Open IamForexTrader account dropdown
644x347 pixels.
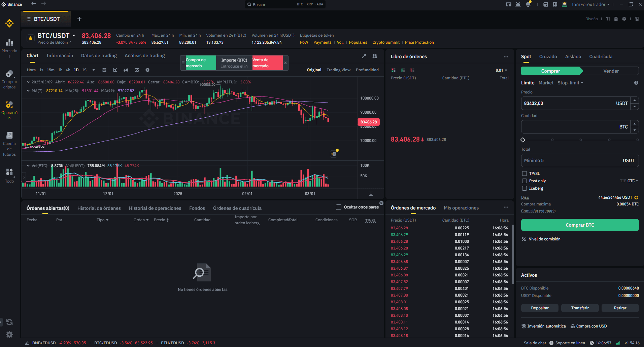590,4
